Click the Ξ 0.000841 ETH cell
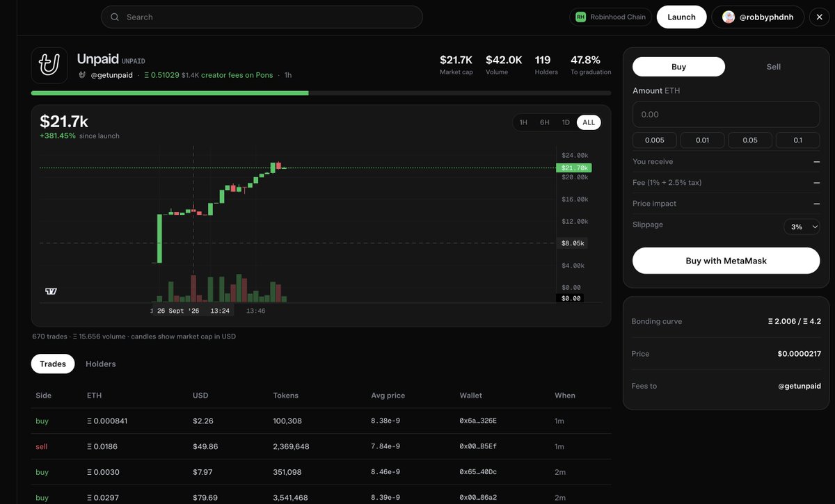The image size is (835, 504). pos(107,421)
